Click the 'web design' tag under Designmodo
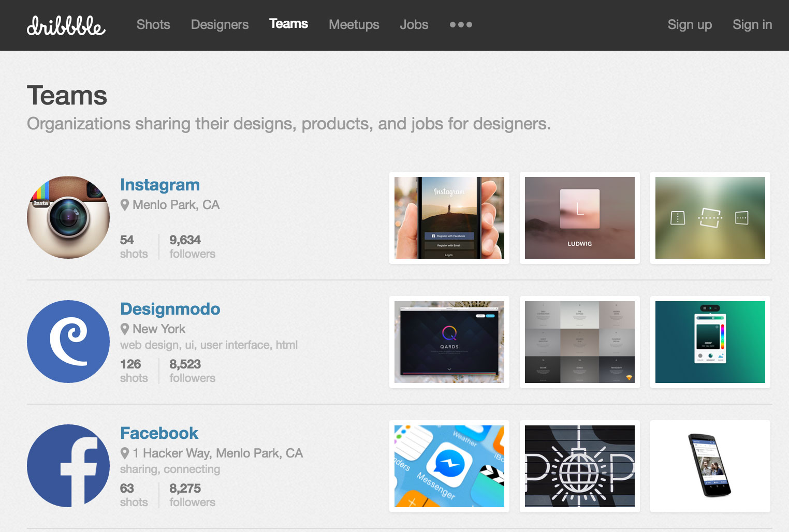The image size is (789, 532). click(150, 345)
